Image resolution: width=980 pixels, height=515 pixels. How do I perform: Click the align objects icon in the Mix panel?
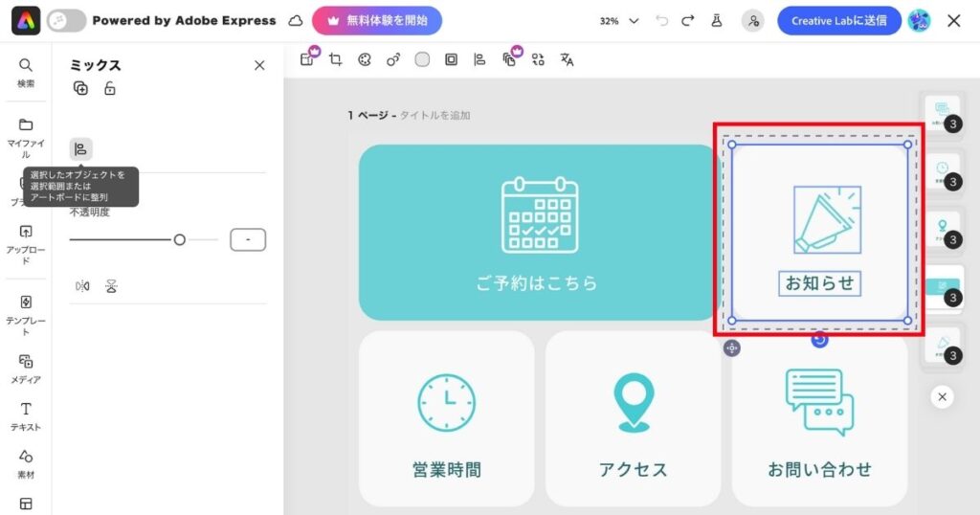pyautogui.click(x=80, y=148)
